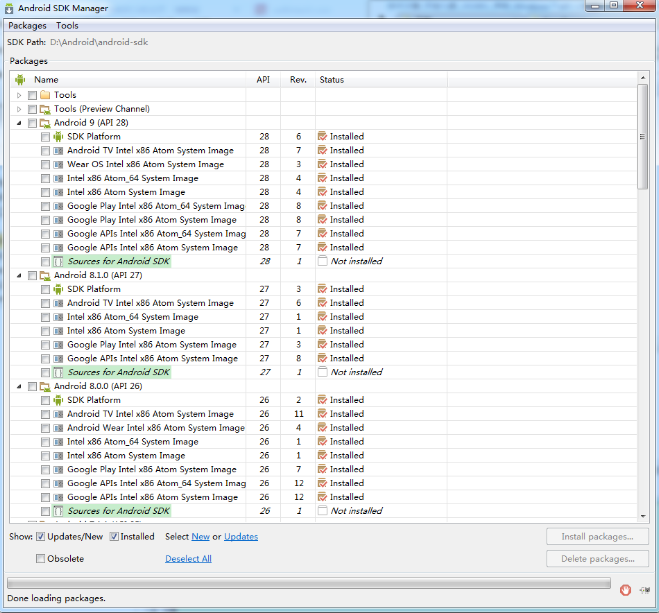Select Updates link
Viewport: 659px width, 613px height.
pos(241,537)
